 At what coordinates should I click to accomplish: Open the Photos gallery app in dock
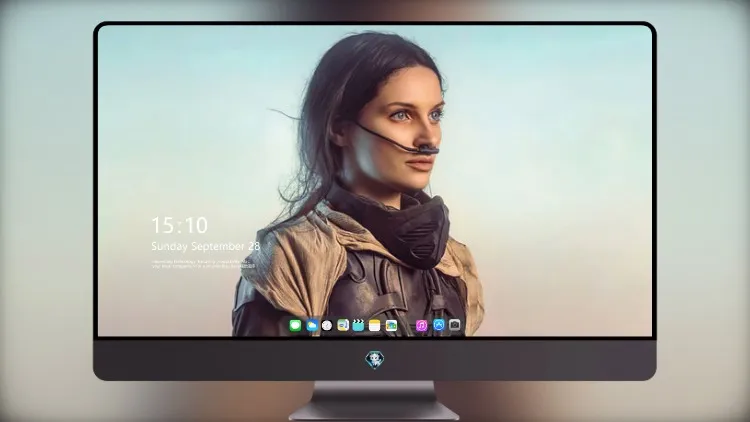click(391, 326)
